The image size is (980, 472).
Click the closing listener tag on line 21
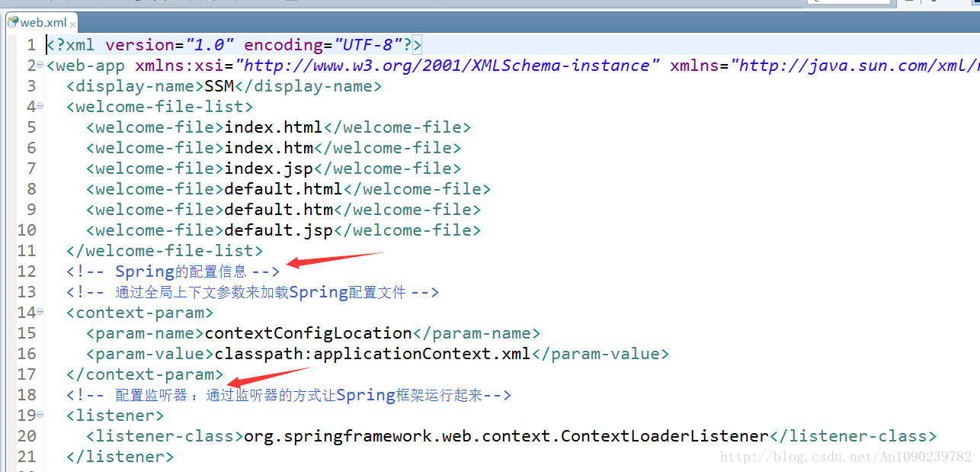pos(120,457)
